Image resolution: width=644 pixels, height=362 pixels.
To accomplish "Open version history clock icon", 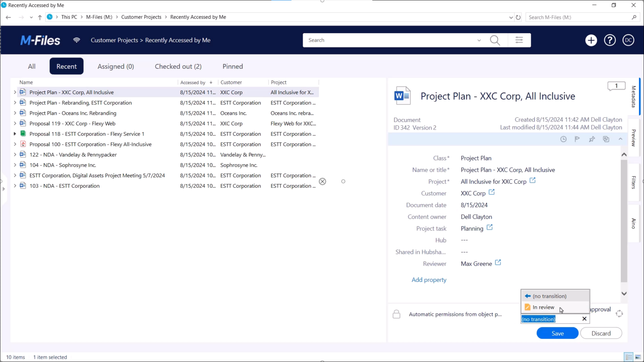I will 563,139.
